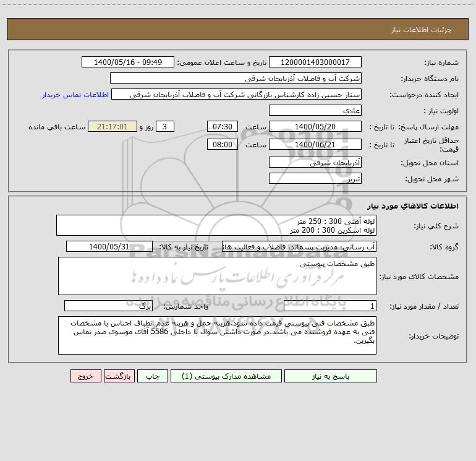This screenshot has width=476, height=461.
Task: Click text 'ساعت باقی مانده'
Action: 57,127
